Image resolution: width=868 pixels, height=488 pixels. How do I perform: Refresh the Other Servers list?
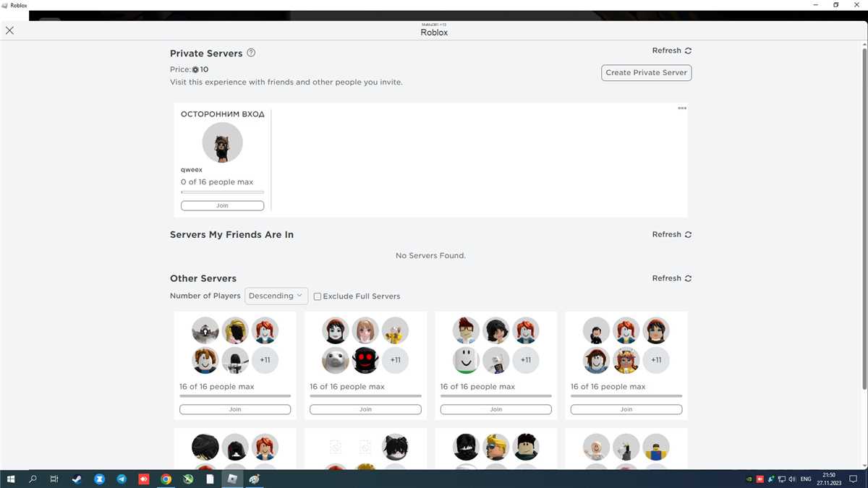click(x=672, y=278)
